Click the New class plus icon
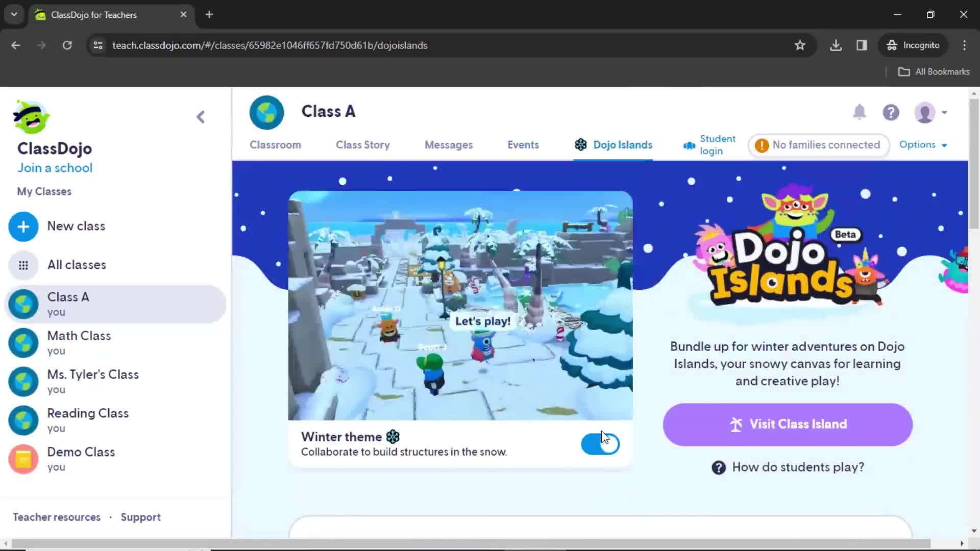980x551 pixels. [x=24, y=226]
